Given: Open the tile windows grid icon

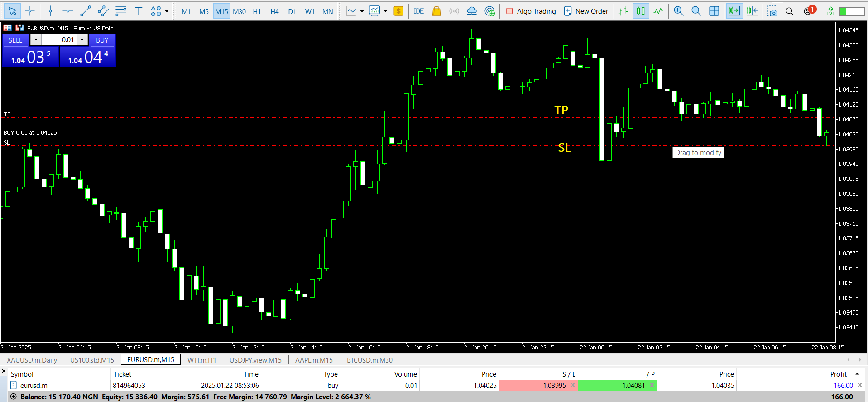Looking at the screenshot, I should pyautogui.click(x=714, y=11).
